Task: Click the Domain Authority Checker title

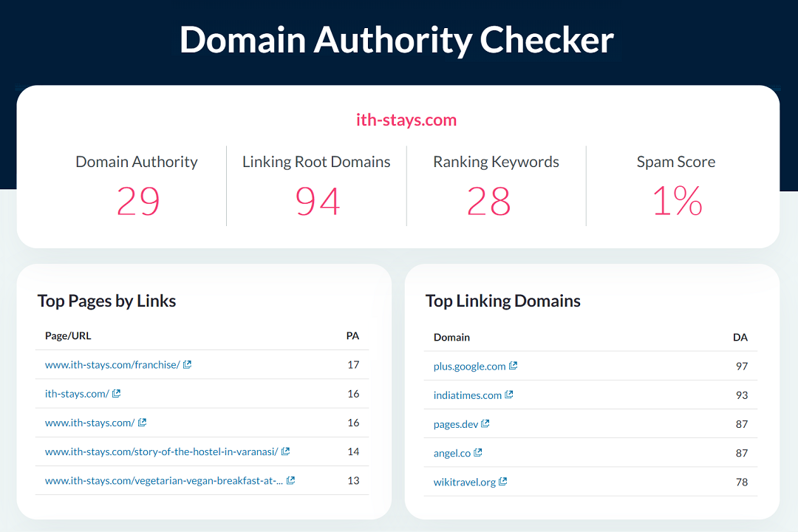Action: click(x=397, y=40)
